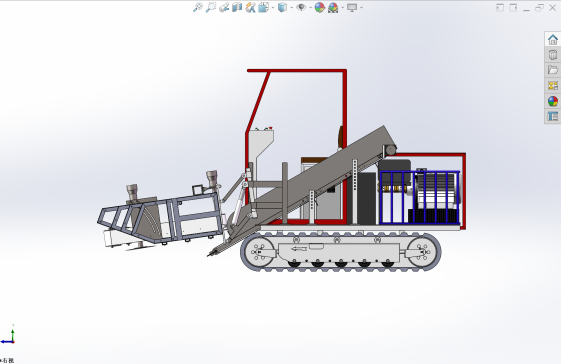Click the View Settings monitor icon

point(352,7)
